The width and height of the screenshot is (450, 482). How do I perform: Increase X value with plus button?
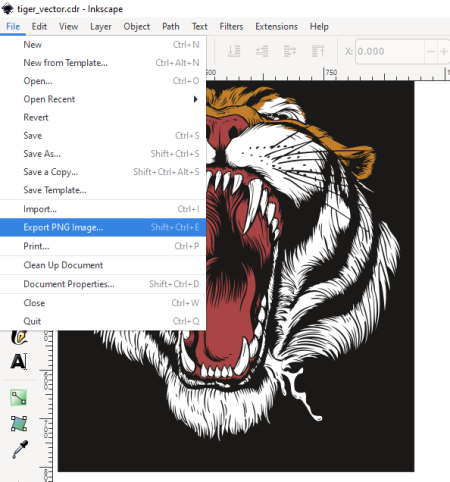(444, 52)
